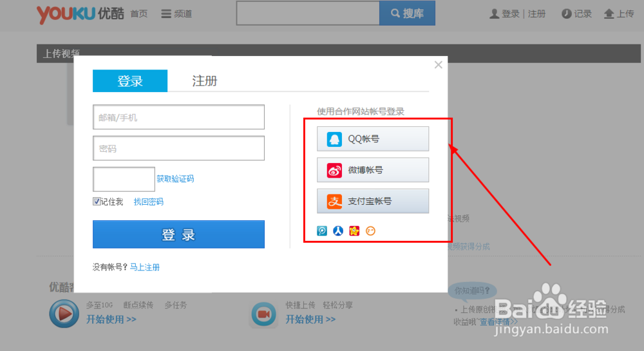
Task: Click the clock history icon in the header
Action: coord(566,14)
